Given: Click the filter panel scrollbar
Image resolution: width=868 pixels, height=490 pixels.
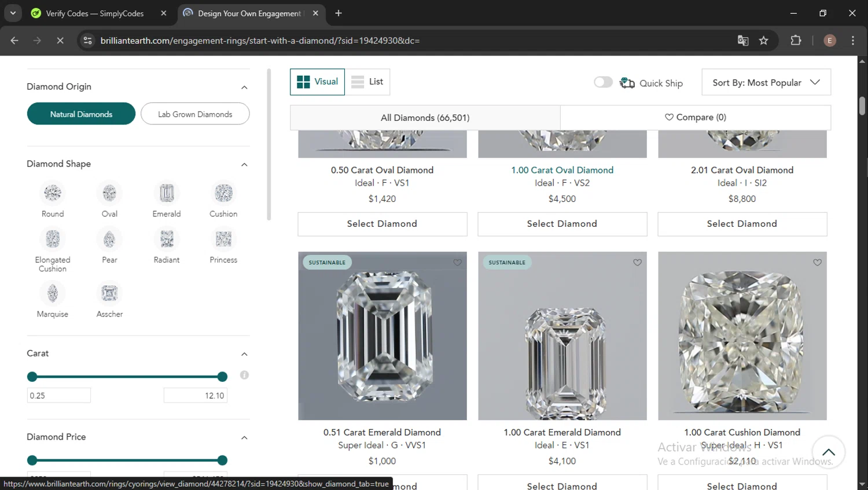Looking at the screenshot, I should [269, 145].
